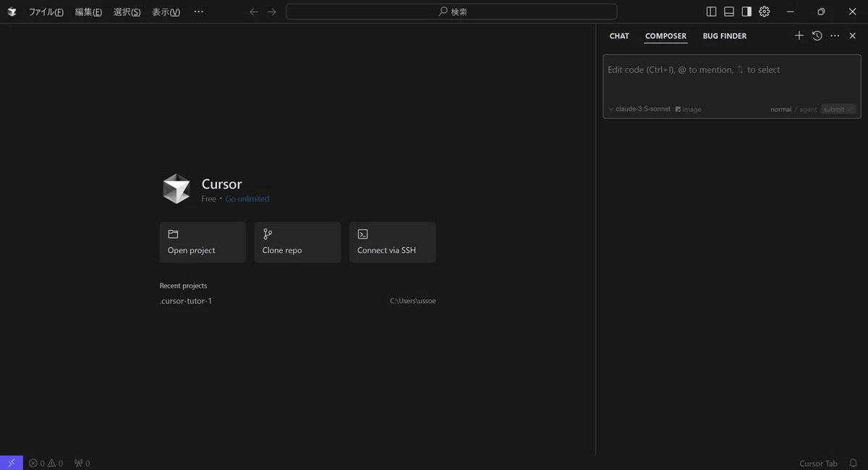Screen dimensions: 868x470
Task: Select normal composer mode
Action: pos(780,109)
